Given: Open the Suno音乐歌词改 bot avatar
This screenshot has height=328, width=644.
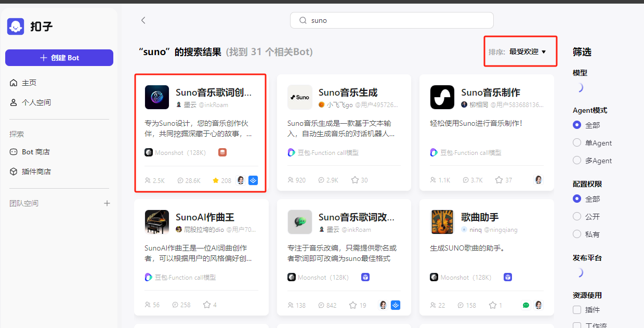Looking at the screenshot, I should 300,222.
